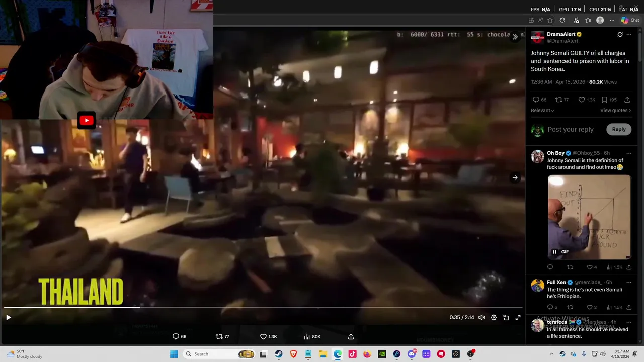Like DramaAlert post showing 1.3K
This screenshot has width=644, height=362.
point(587,100)
